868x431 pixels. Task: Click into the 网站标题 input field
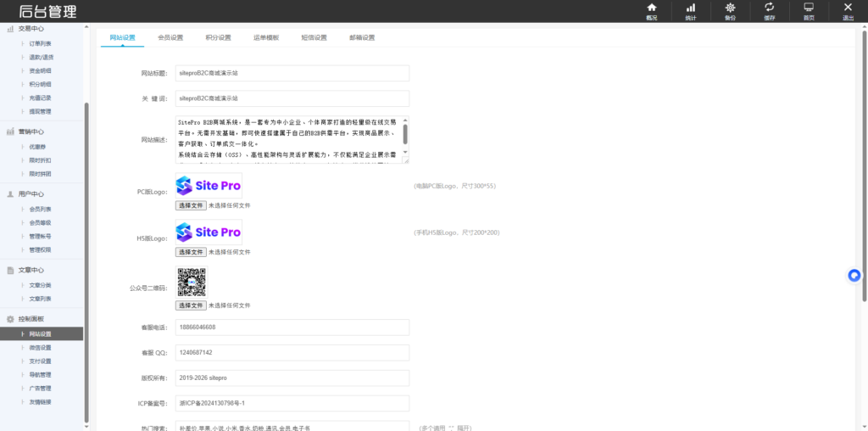(292, 73)
